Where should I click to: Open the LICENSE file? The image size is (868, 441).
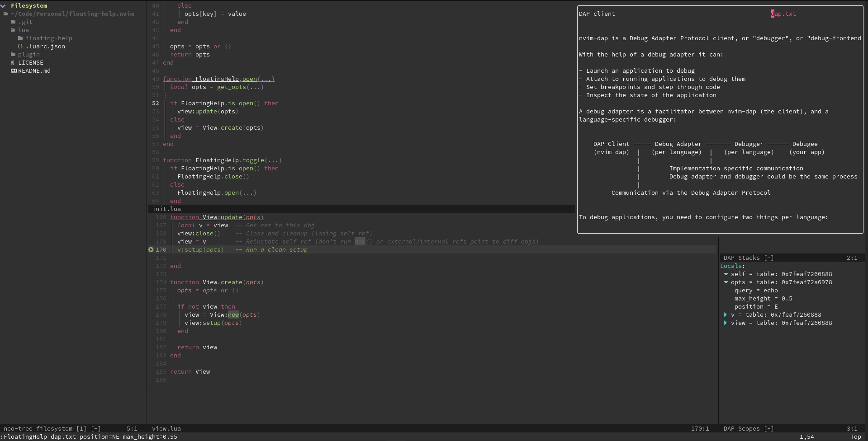pos(31,62)
